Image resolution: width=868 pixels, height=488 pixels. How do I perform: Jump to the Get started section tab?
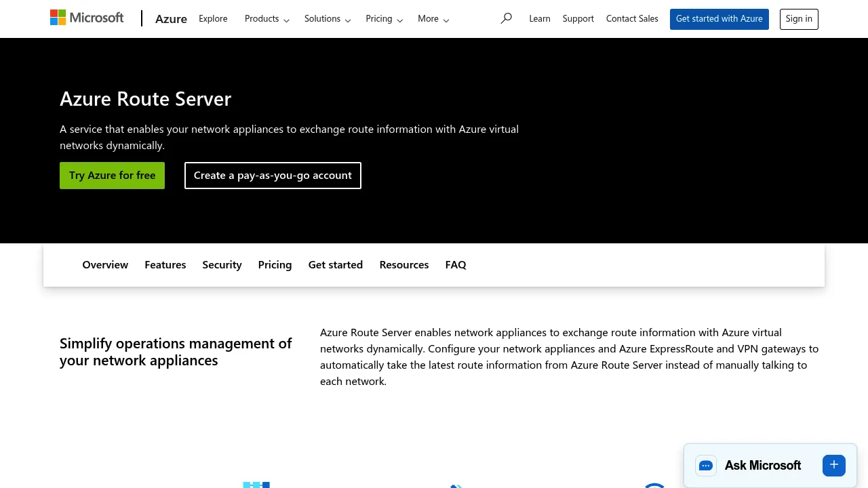click(x=336, y=265)
